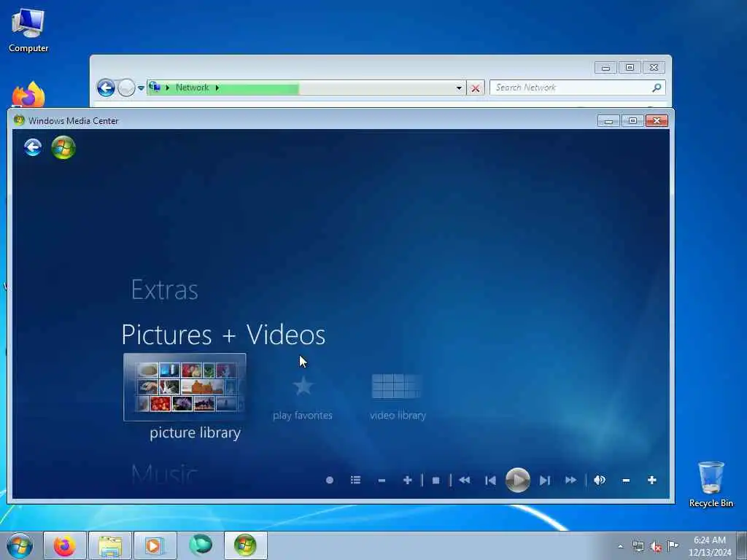Expand arrow after Network breadcrumb
The height and width of the screenshot is (560, 747).
click(217, 87)
